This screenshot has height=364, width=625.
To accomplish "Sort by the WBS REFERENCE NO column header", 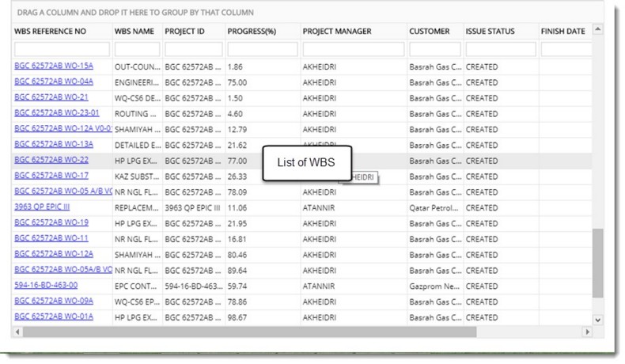I will click(x=50, y=32).
